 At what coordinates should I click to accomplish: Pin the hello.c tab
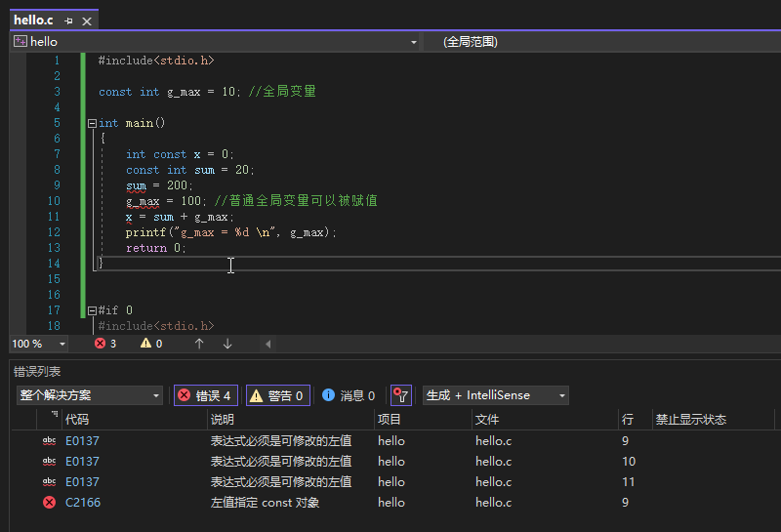click(x=68, y=20)
